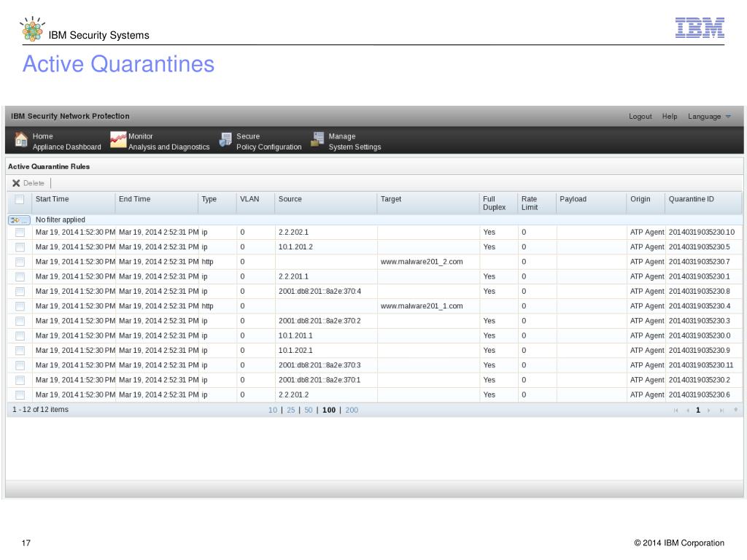Open the Home house icon
747x560 pixels.
pos(21,140)
